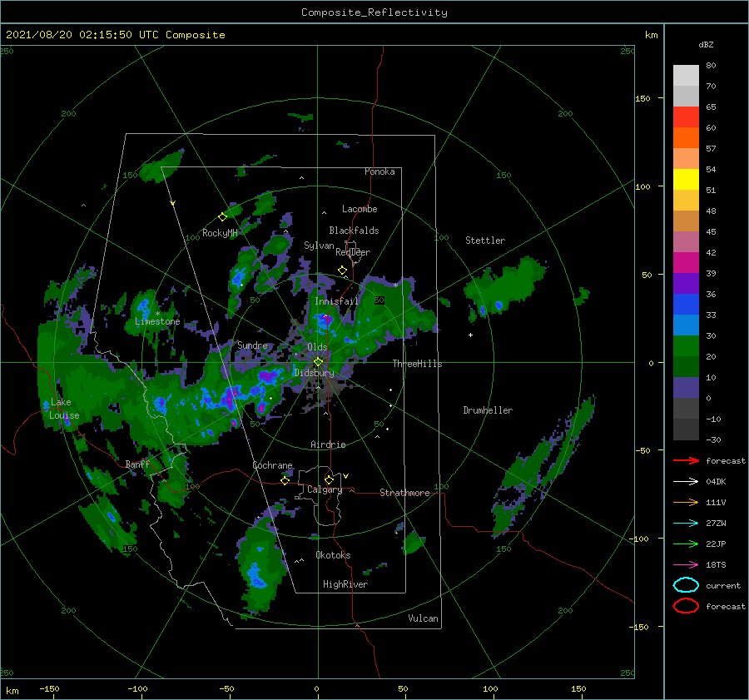The height and width of the screenshot is (700, 749).
Task: Select the Lake Louise label
Action: [64, 409]
